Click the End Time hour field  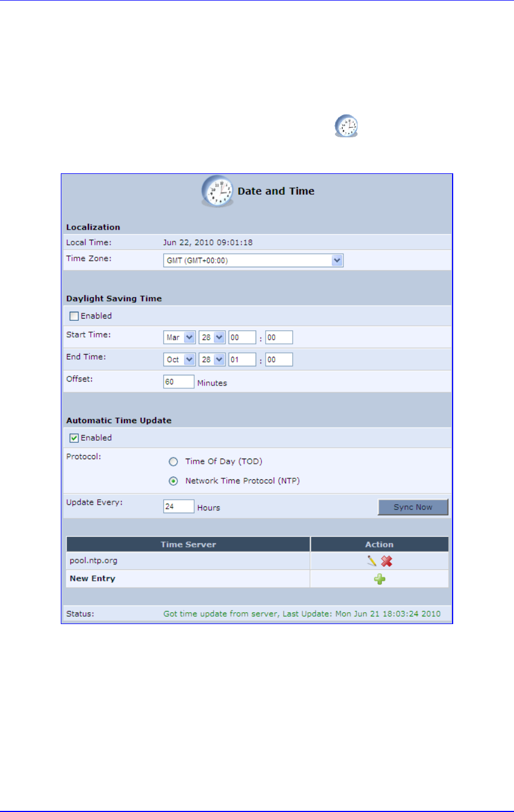[x=243, y=360]
